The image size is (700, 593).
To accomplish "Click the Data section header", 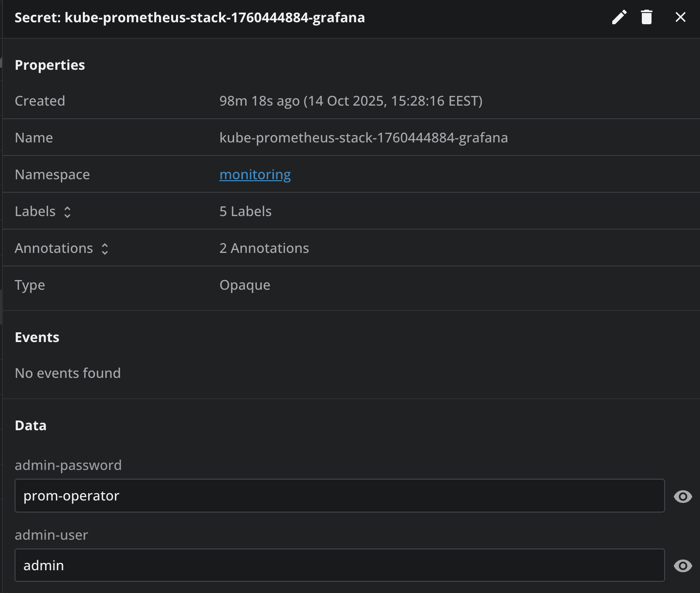I will (31, 425).
